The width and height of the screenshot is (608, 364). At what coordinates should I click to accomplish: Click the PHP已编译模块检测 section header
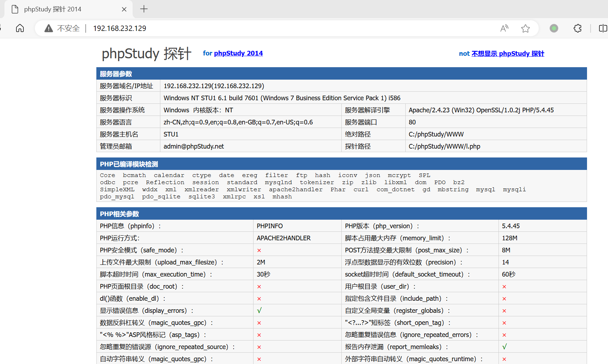click(341, 164)
